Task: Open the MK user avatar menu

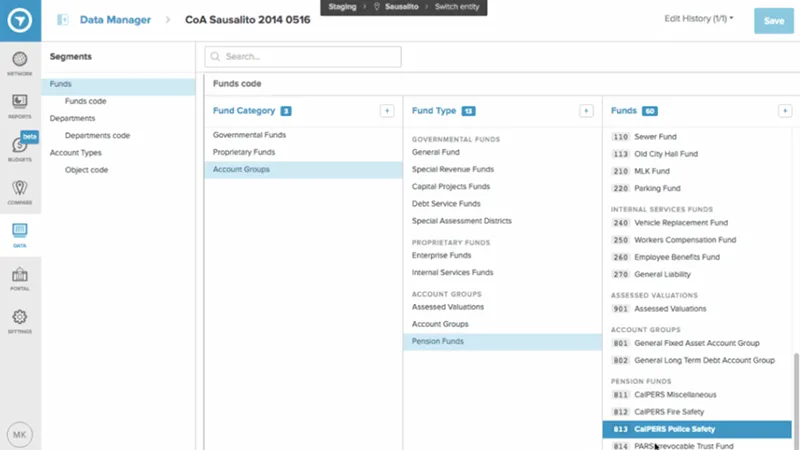Action: coord(20,435)
